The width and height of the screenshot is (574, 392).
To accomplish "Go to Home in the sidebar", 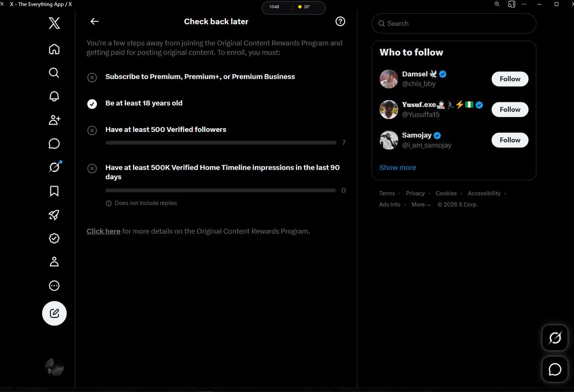I will (x=54, y=49).
